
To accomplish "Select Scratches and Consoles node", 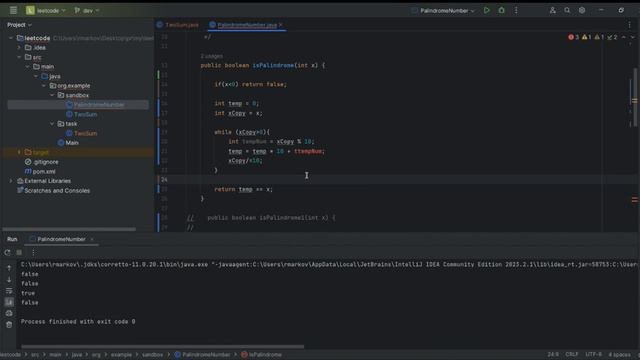I will point(53,191).
